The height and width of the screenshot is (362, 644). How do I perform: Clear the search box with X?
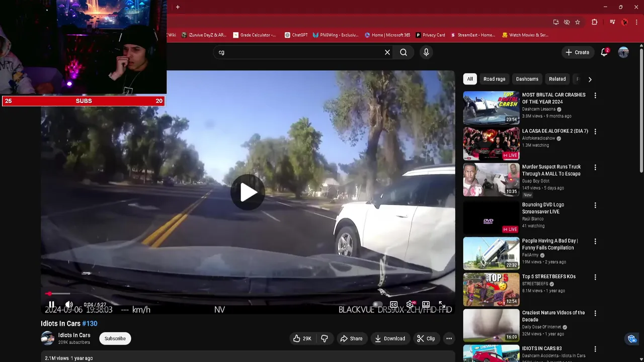coord(387,52)
